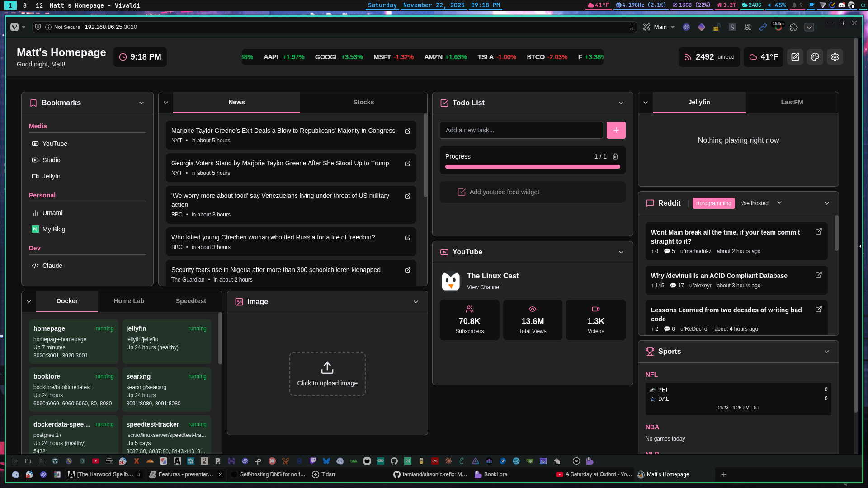Click the Vivaldi bookmark page icon
This screenshot has height=488, width=868.
(x=632, y=27)
